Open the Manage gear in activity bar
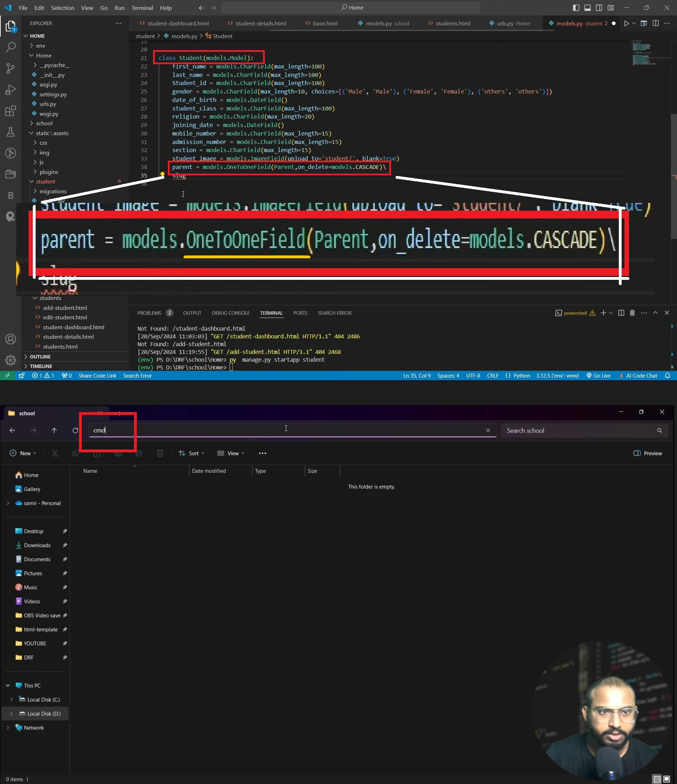The image size is (677, 784). 11,360
